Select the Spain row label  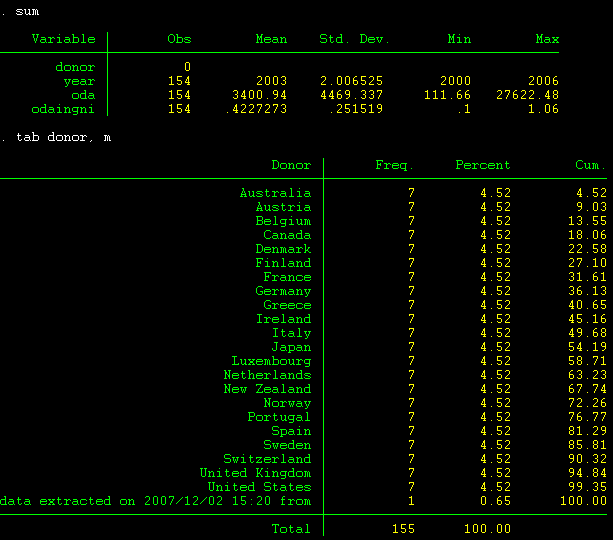[x=292, y=431]
